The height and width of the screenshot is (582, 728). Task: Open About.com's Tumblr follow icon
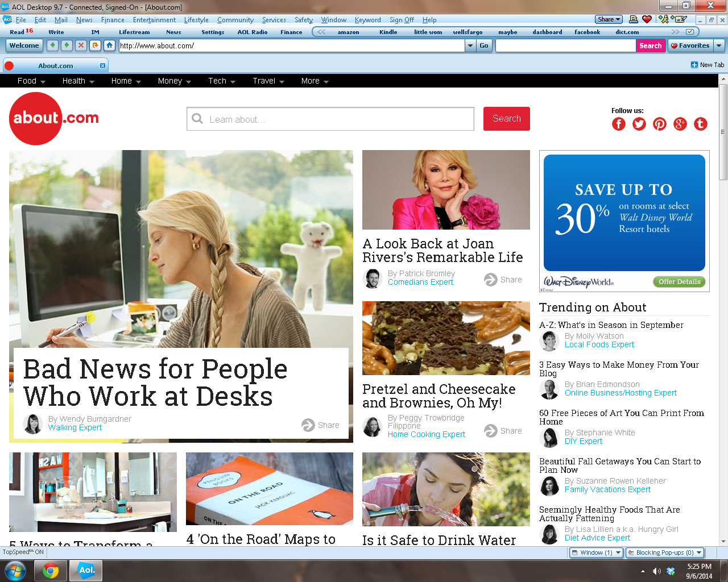click(x=701, y=124)
